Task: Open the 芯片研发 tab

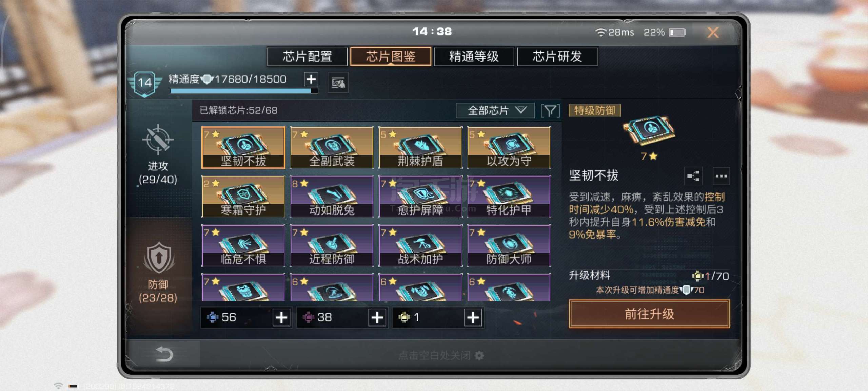Action: click(x=557, y=56)
